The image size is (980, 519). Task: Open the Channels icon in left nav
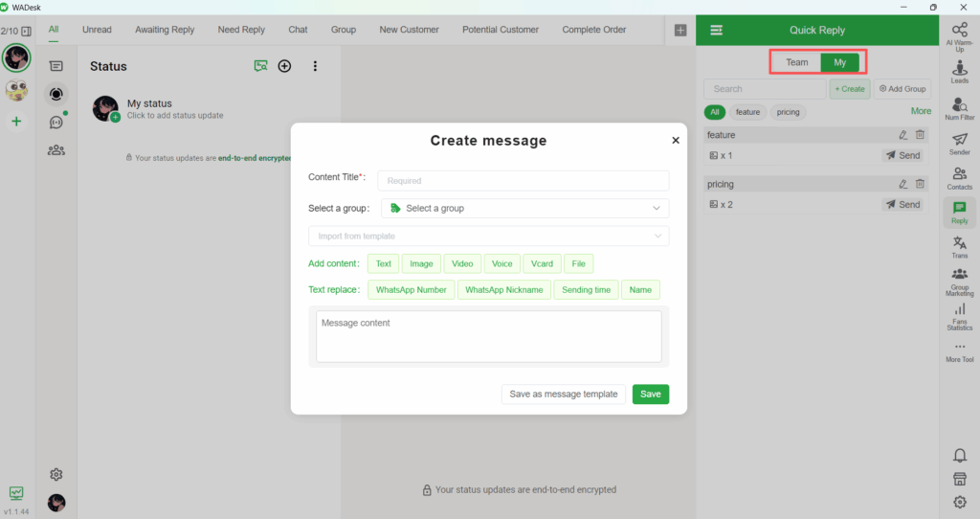click(56, 122)
